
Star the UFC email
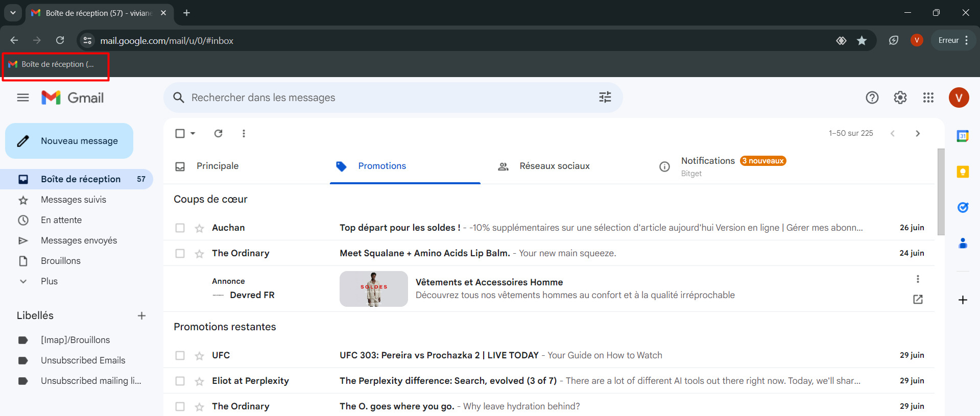click(199, 356)
